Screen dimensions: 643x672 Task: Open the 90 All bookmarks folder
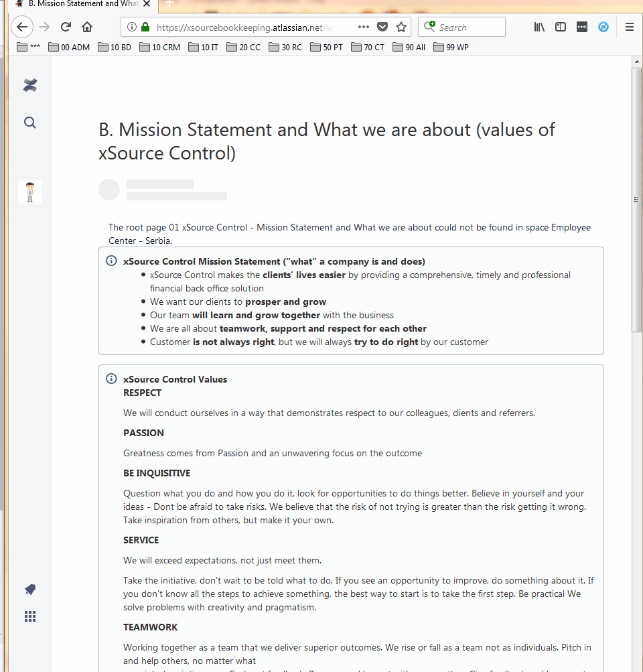409,47
